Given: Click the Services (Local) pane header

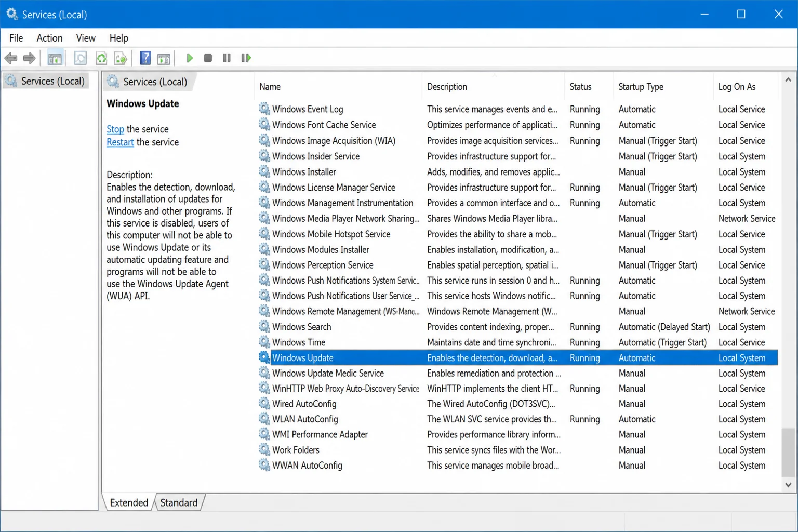Looking at the screenshot, I should [149, 82].
